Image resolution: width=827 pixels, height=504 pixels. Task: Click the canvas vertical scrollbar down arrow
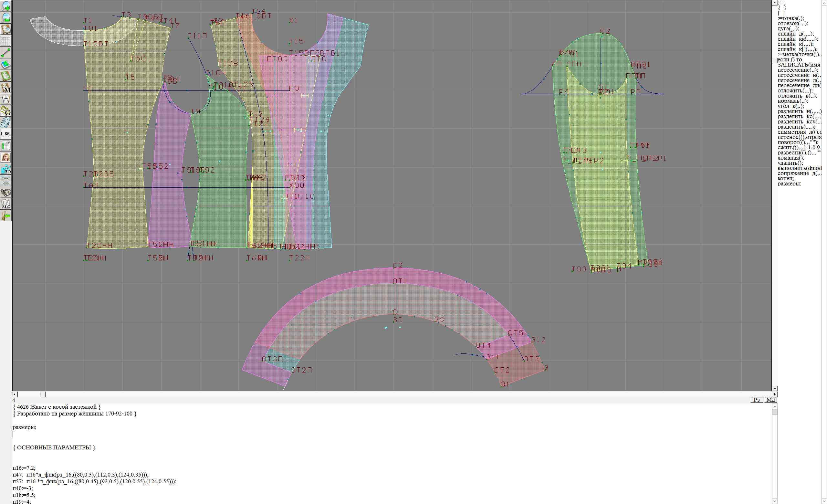[774, 388]
